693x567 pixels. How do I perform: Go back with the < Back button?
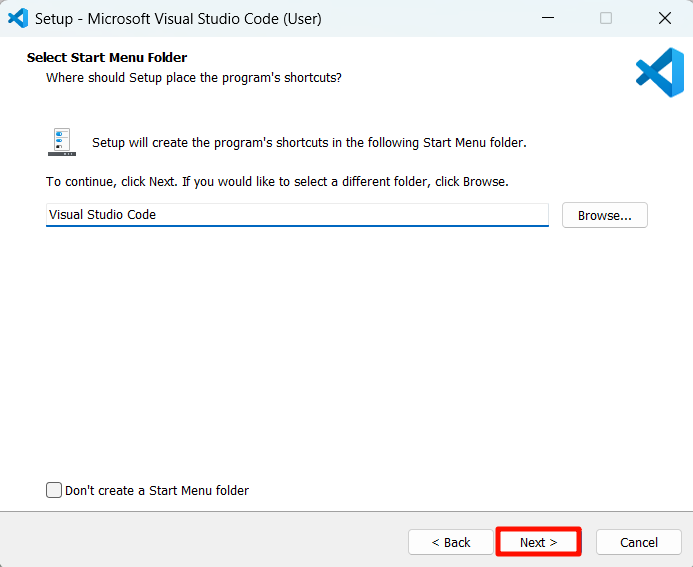point(450,542)
